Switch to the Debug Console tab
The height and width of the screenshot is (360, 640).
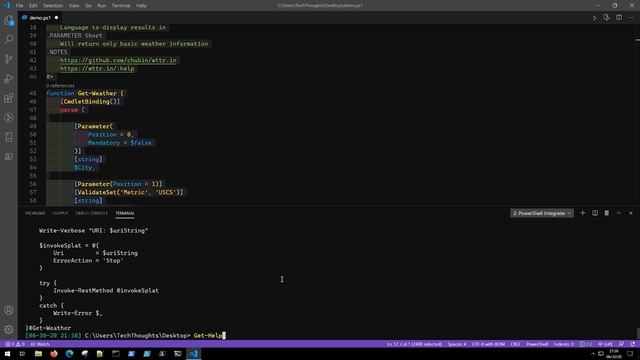point(91,213)
